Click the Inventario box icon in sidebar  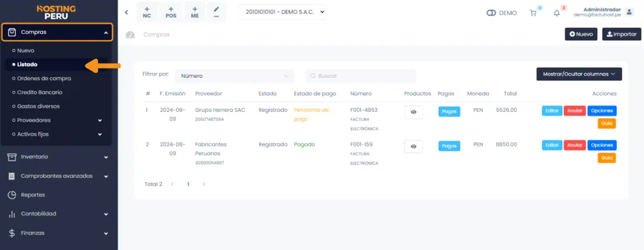(x=12, y=157)
